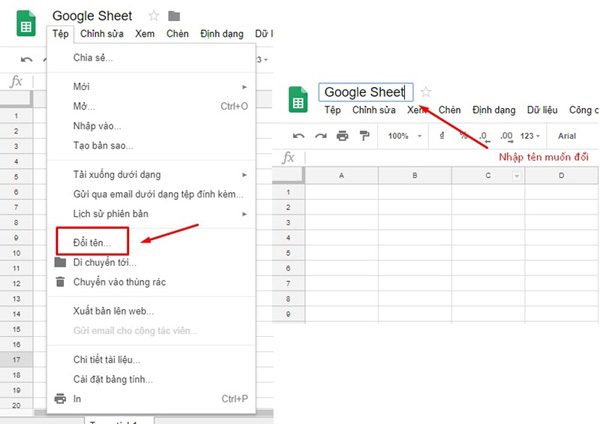Open Xem menu in left window

[x=145, y=34]
